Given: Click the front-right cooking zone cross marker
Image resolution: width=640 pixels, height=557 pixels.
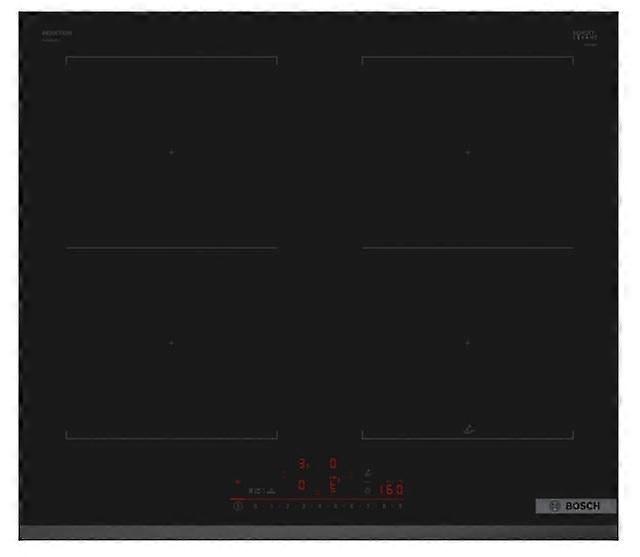Looking at the screenshot, I should 467,343.
